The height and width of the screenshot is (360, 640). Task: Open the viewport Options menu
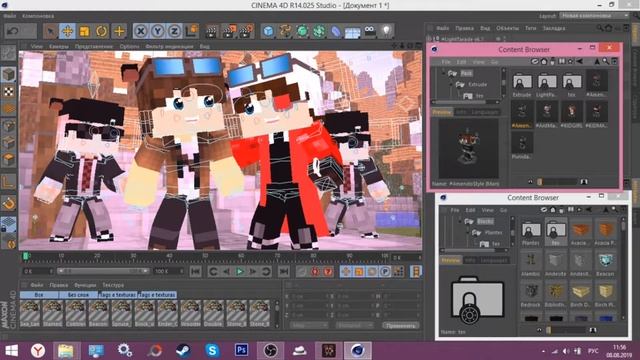point(129,47)
